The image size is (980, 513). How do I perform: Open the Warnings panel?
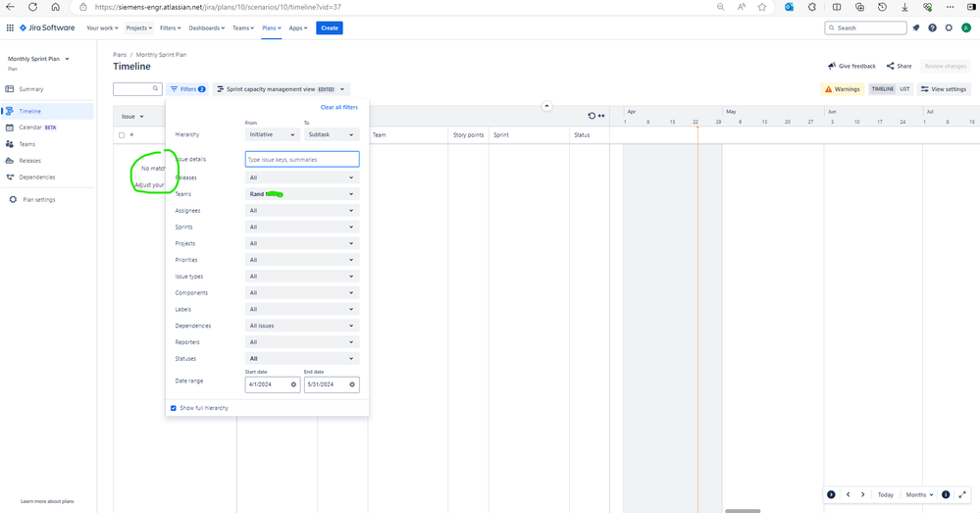[x=842, y=88]
